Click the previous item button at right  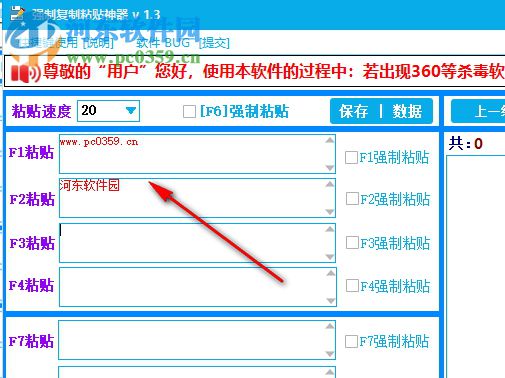click(x=478, y=111)
